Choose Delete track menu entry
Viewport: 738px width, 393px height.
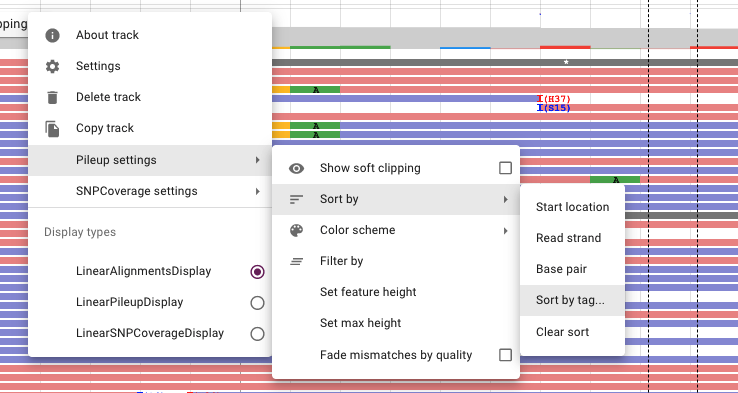point(150,97)
